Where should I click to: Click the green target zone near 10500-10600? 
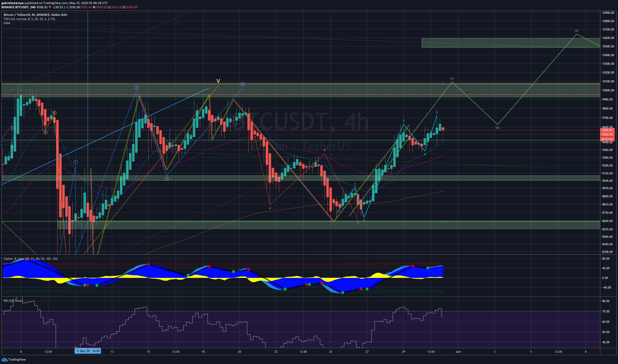pos(511,43)
